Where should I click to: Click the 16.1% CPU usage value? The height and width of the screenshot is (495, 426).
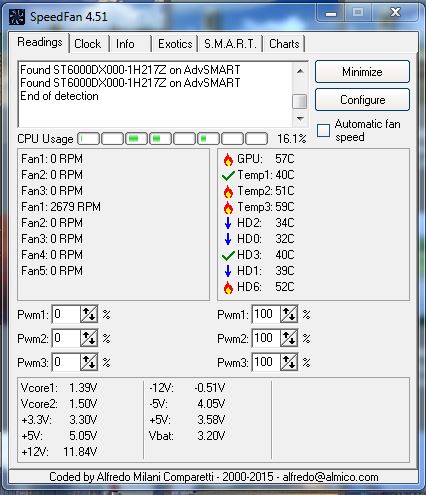[292, 139]
